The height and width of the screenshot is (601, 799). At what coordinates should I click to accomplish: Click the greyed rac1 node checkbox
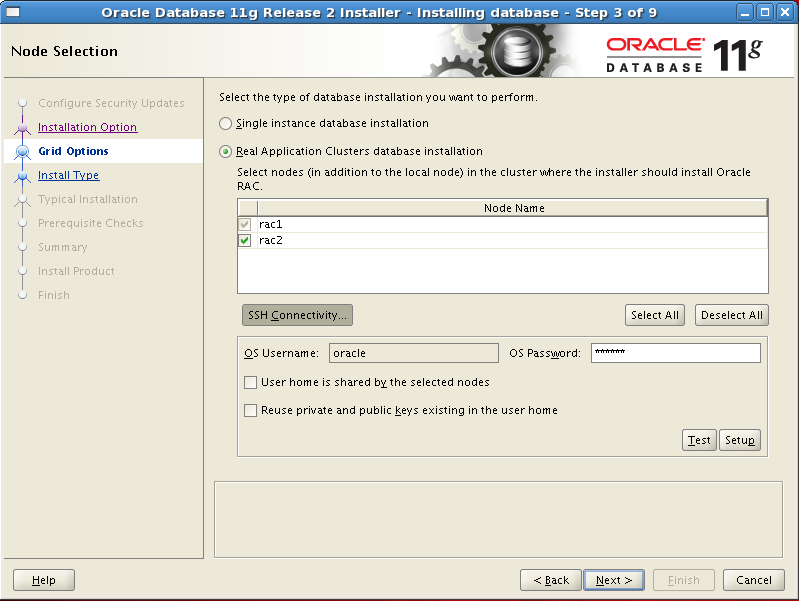click(245, 224)
